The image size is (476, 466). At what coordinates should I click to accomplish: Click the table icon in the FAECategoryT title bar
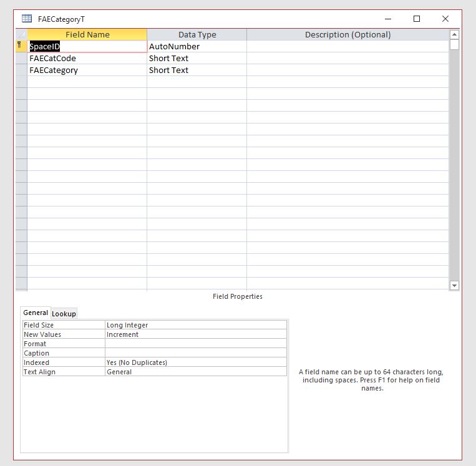click(27, 19)
